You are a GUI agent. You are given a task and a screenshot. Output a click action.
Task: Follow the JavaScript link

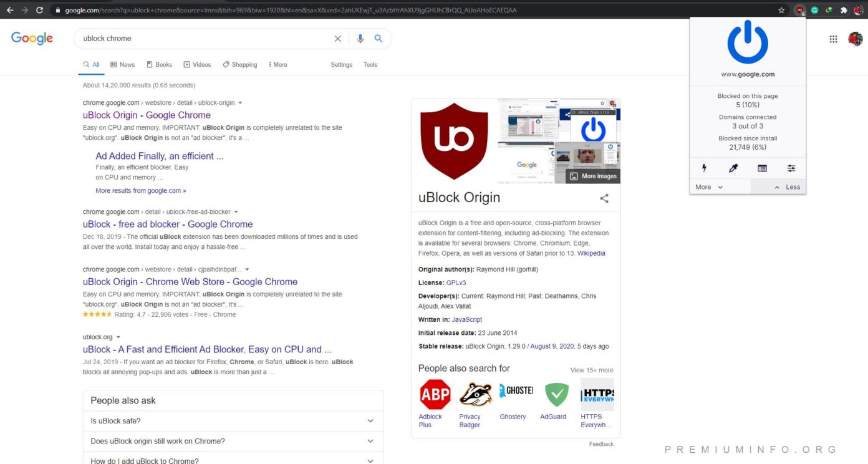pos(467,319)
